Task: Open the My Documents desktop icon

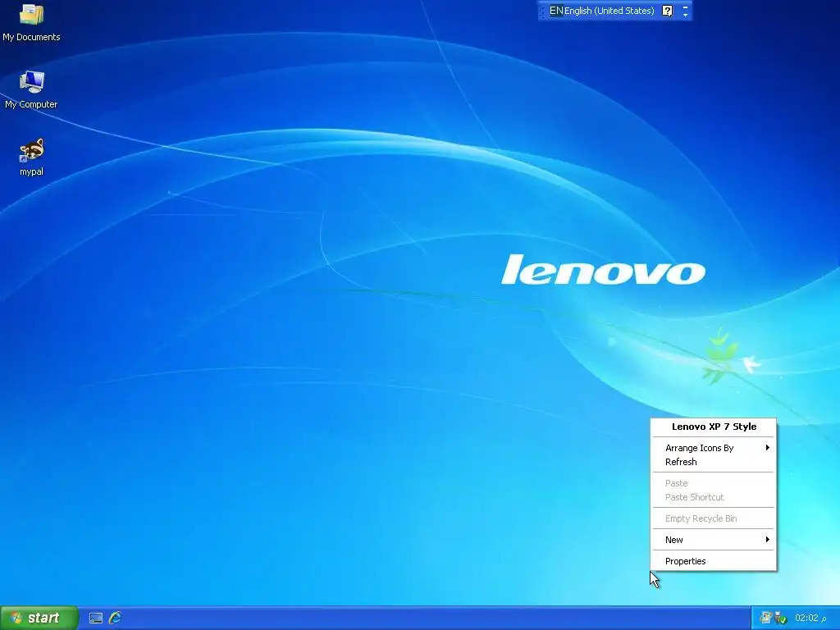Action: [x=32, y=22]
